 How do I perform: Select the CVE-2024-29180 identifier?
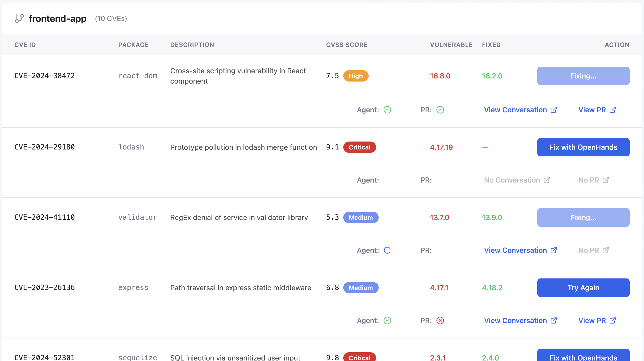[45, 147]
